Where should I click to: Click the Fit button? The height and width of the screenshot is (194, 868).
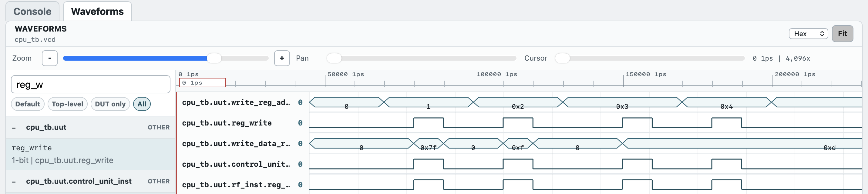843,34
